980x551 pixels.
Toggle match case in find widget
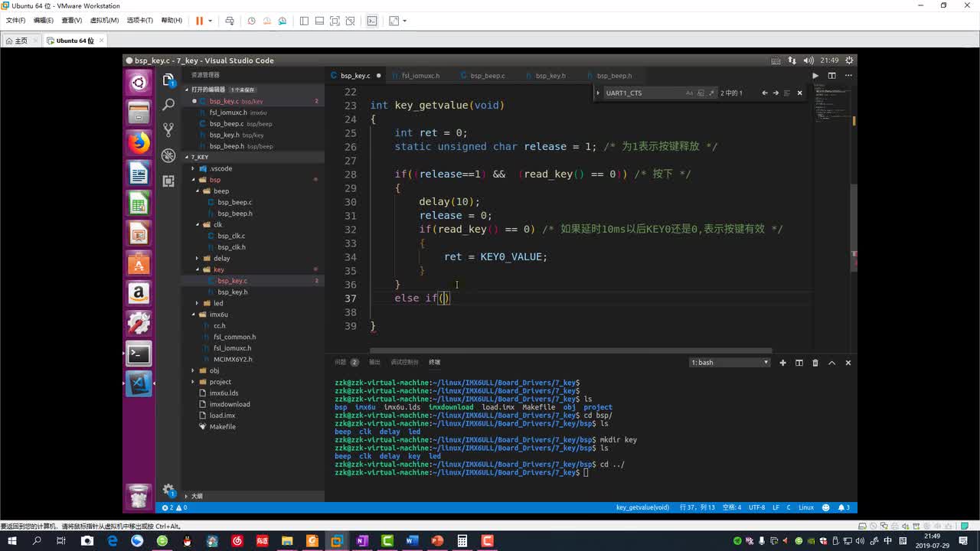tap(689, 93)
